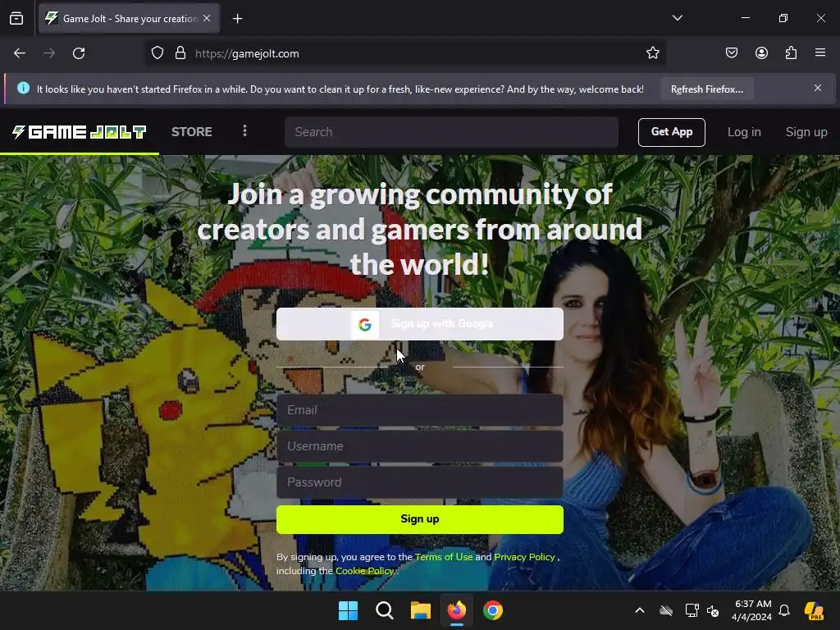Click the Firefox taskbar icon

tap(456, 610)
